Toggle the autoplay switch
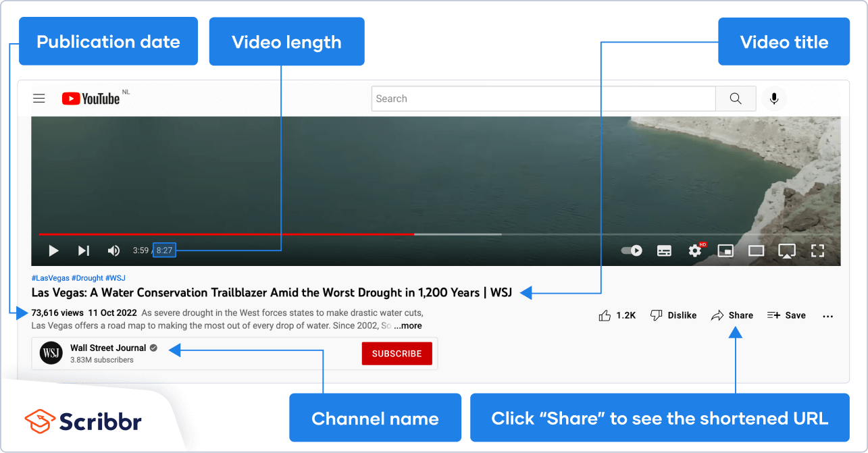The image size is (868, 453). point(632,250)
